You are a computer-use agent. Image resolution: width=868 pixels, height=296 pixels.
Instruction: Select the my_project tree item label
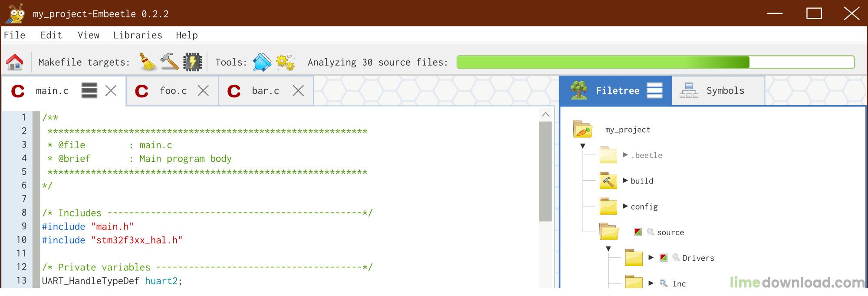628,130
